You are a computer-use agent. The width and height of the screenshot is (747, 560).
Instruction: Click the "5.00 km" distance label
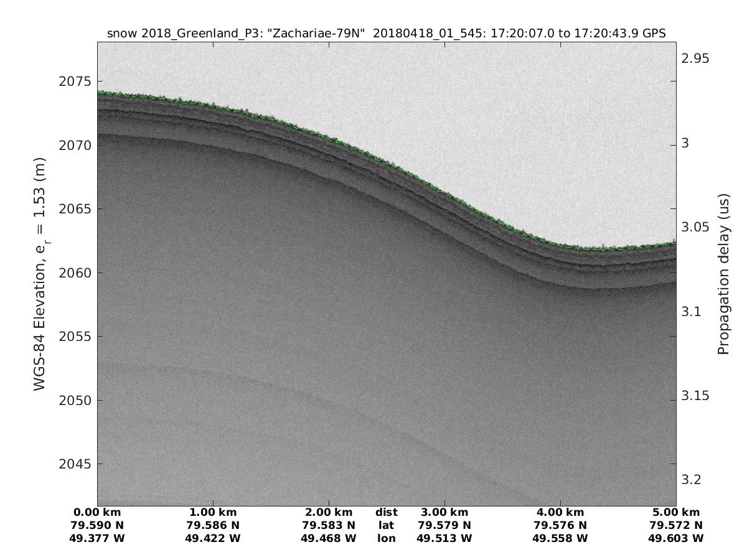coord(677,513)
